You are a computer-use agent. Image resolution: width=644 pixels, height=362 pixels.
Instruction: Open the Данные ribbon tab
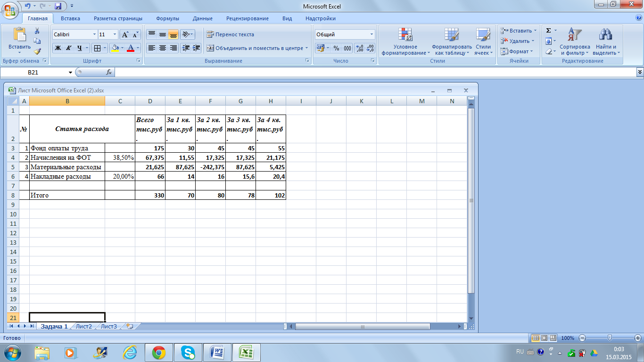tap(202, 18)
